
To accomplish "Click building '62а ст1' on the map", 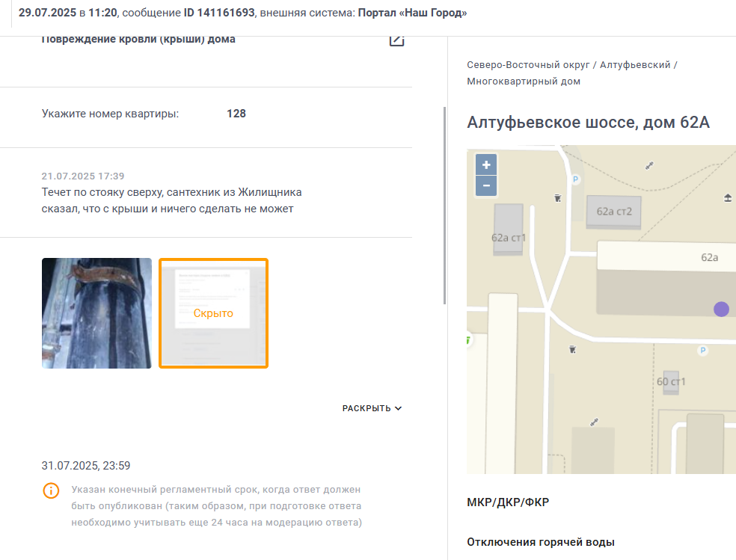I will (509, 230).
